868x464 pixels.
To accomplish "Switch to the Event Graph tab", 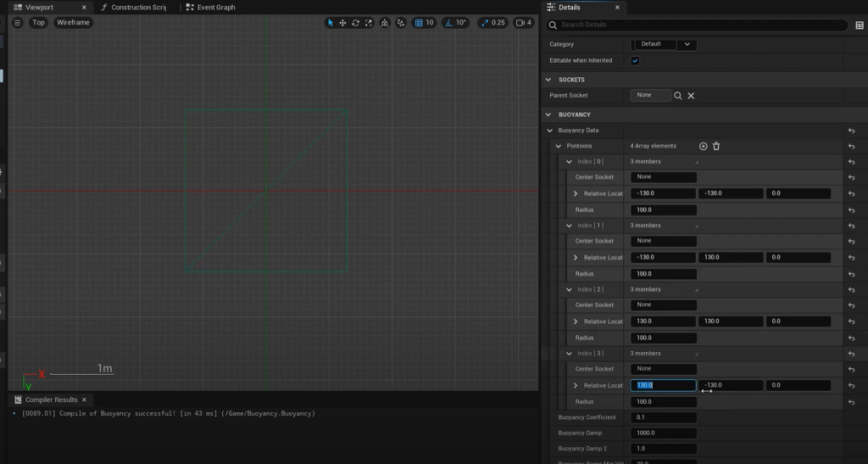I will click(216, 7).
